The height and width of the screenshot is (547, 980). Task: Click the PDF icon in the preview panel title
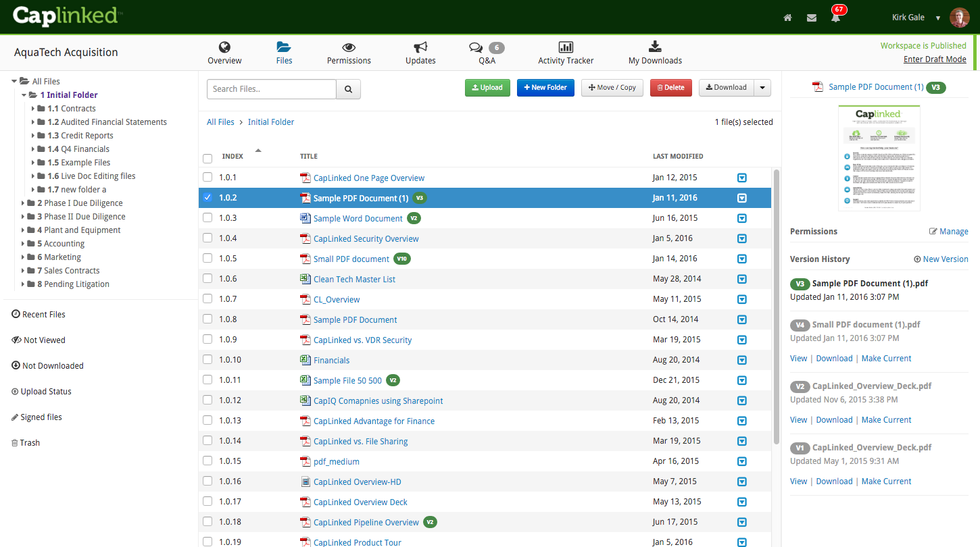818,86
